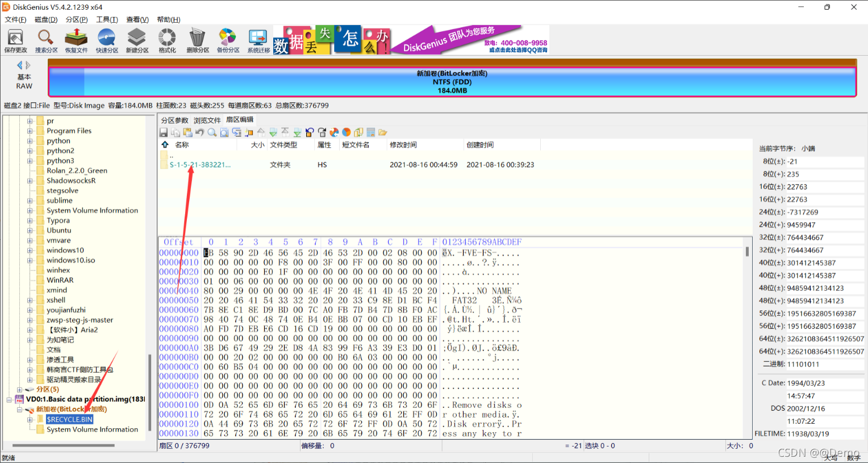Click the paste icon in sector editor toolbar
Viewport: 868px width, 463px height.
[x=188, y=132]
